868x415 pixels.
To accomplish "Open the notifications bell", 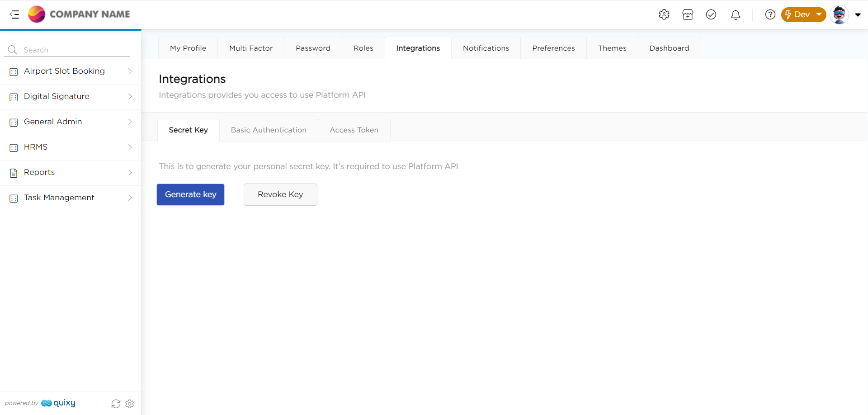I will tap(736, 15).
